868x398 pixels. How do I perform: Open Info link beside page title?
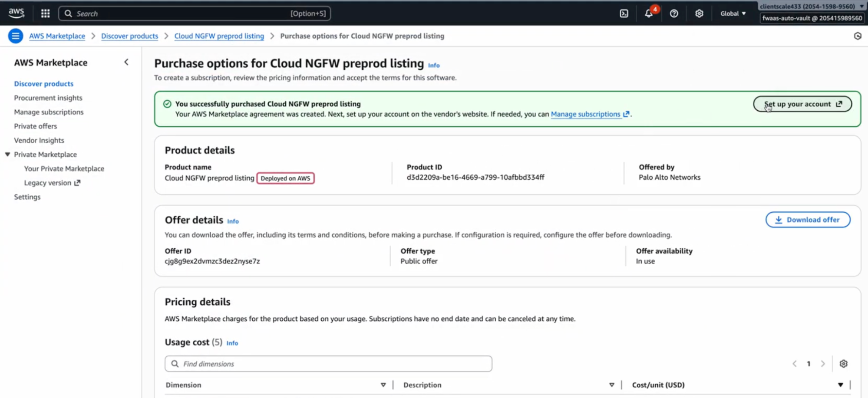click(x=434, y=66)
